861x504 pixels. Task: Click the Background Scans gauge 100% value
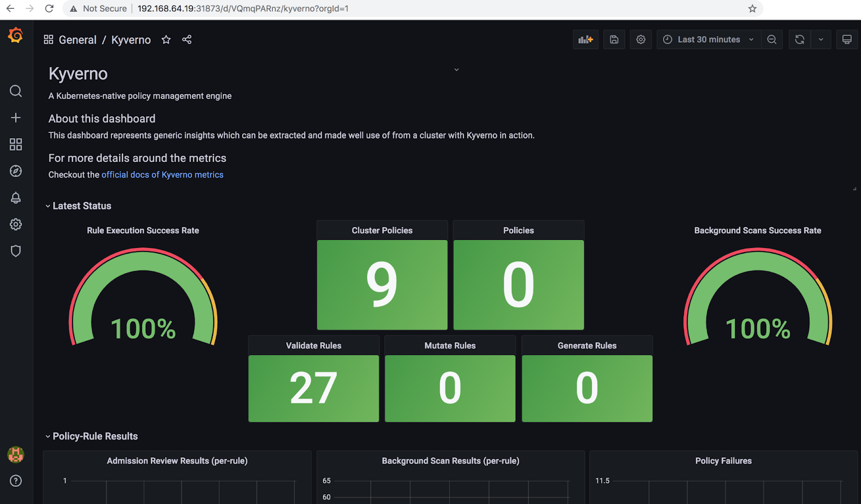tap(758, 329)
